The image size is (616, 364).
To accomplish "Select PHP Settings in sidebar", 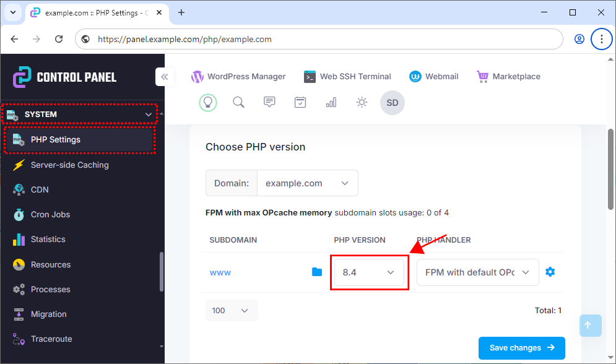I will (x=80, y=140).
